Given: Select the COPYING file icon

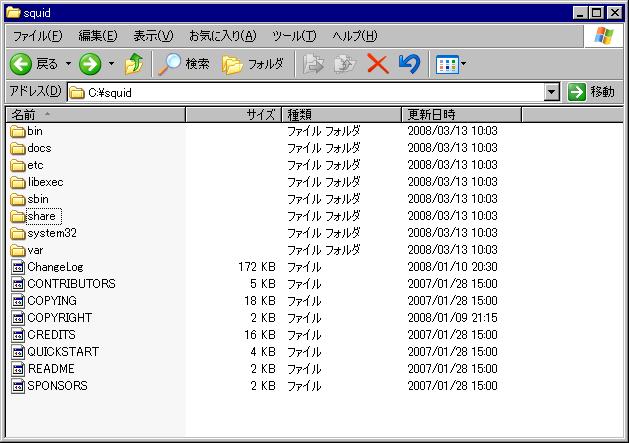Looking at the screenshot, I should 18,301.
